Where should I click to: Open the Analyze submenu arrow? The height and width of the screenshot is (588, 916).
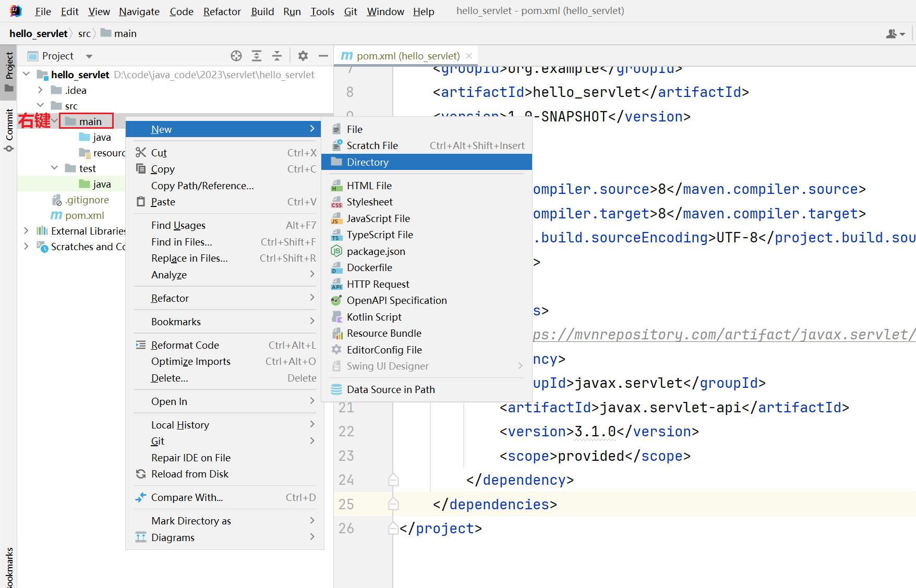tap(312, 274)
